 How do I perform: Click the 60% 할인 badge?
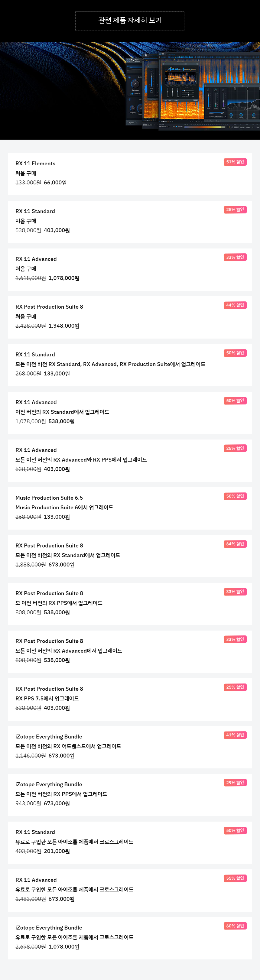[235, 926]
